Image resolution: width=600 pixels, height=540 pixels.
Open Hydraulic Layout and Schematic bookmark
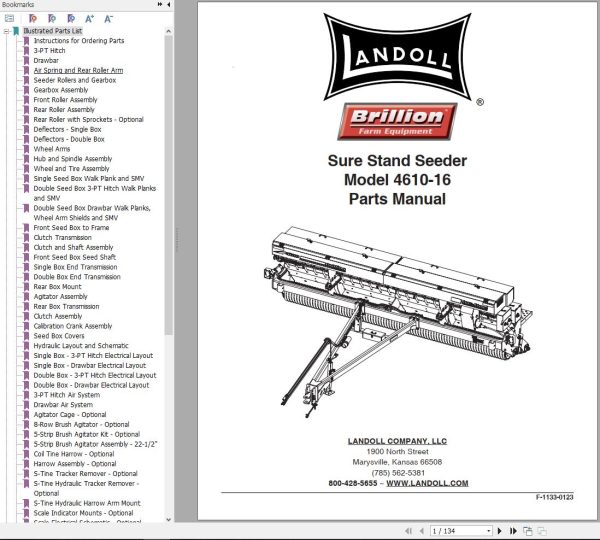click(81, 346)
